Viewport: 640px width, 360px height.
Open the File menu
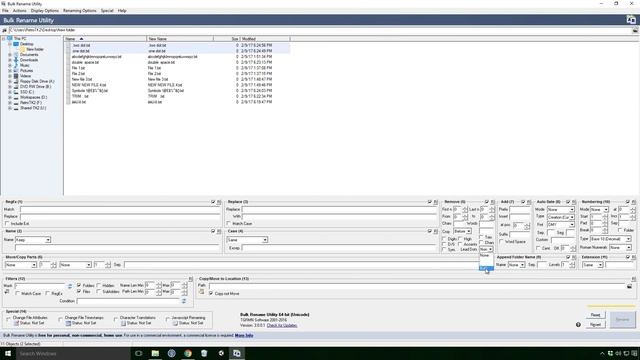pyautogui.click(x=5, y=11)
